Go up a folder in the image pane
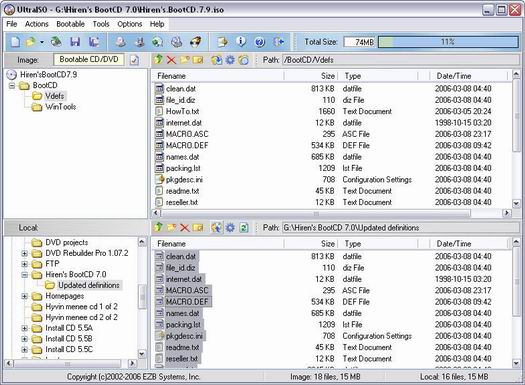This screenshot has width=525, height=385. [x=158, y=60]
